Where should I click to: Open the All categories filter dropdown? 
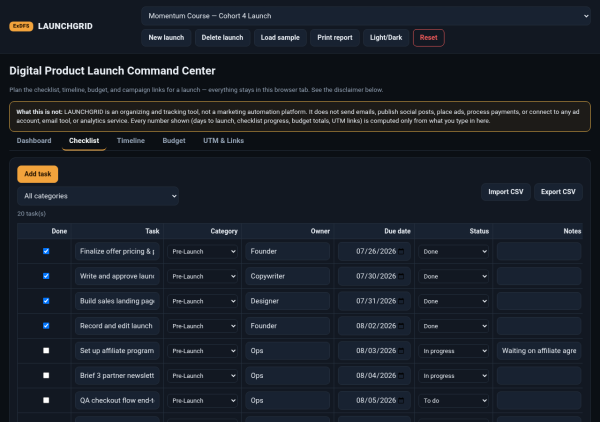(x=98, y=196)
